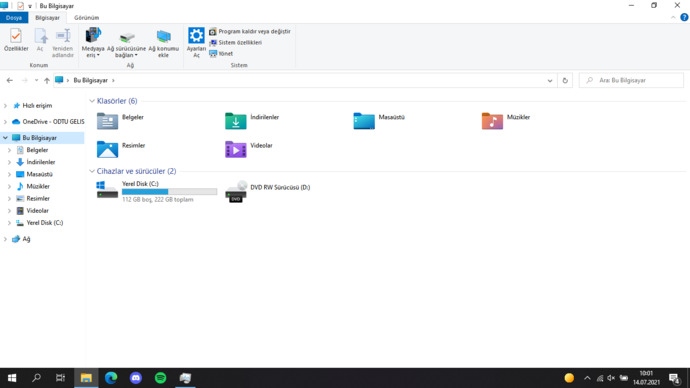The height and width of the screenshot is (388, 690).
Task: Open the taskbar search icon
Action: coord(37,378)
